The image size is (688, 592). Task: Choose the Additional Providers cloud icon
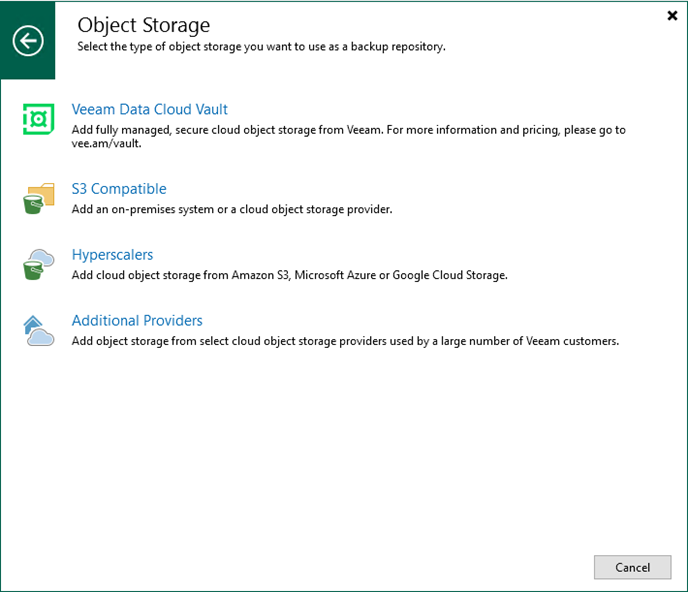tap(38, 330)
